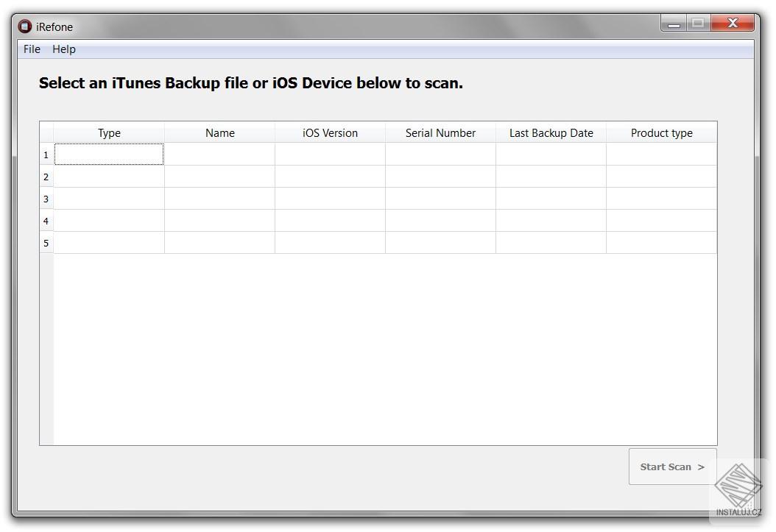The image size is (776, 532).
Task: Click the Start Scan button
Action: pos(672,467)
